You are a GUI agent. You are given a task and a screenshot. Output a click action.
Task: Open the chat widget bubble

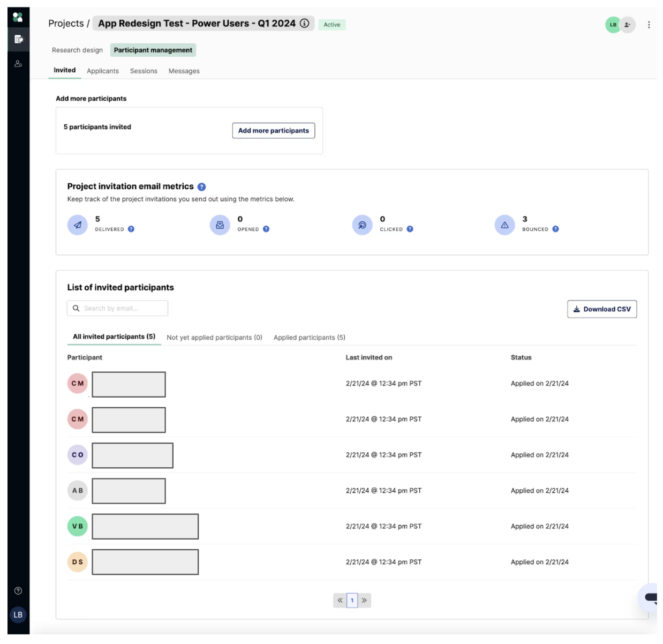point(649,598)
